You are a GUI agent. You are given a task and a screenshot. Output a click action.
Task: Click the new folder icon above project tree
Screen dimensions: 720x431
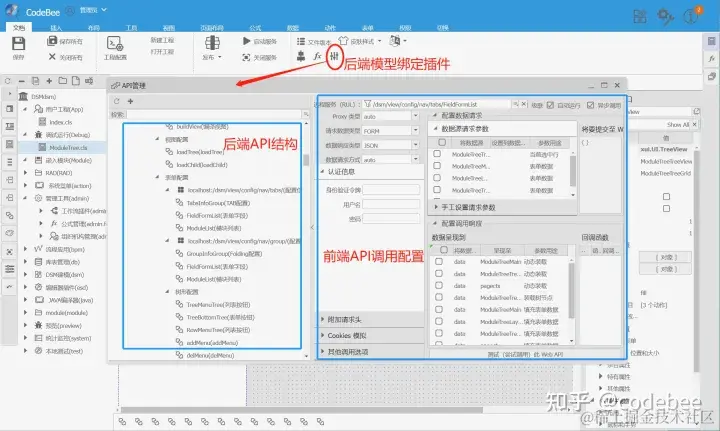[62, 81]
